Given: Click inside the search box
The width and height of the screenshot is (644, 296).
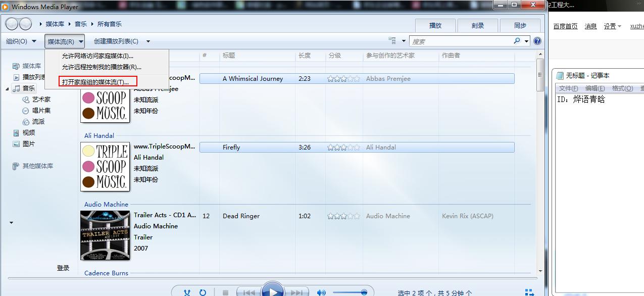Looking at the screenshot, I should coord(461,41).
